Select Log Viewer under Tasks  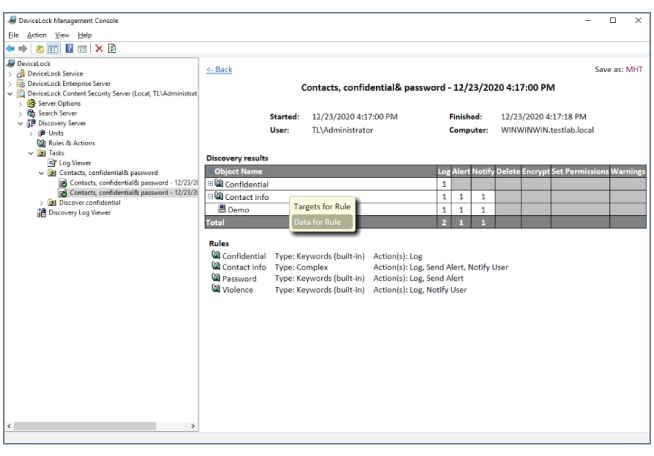[75, 162]
